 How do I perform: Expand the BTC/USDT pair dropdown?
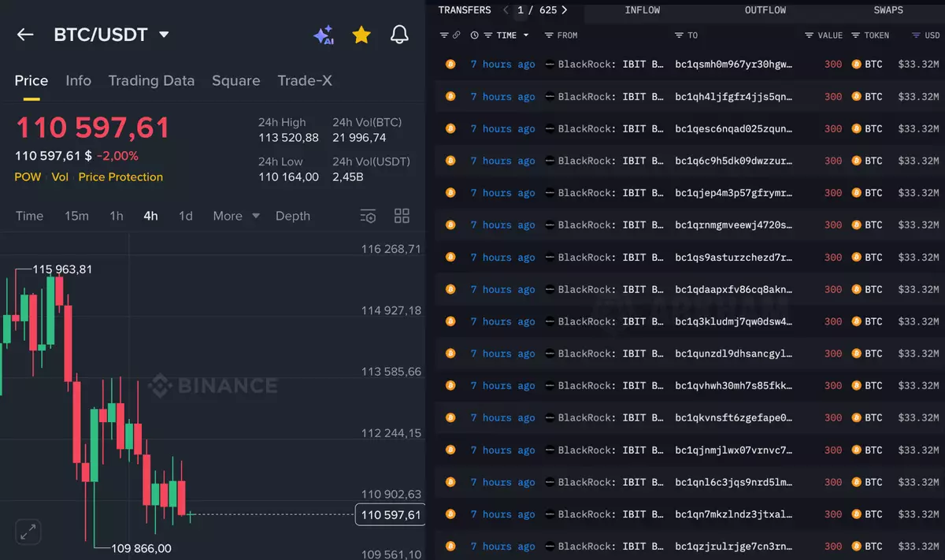(x=164, y=35)
